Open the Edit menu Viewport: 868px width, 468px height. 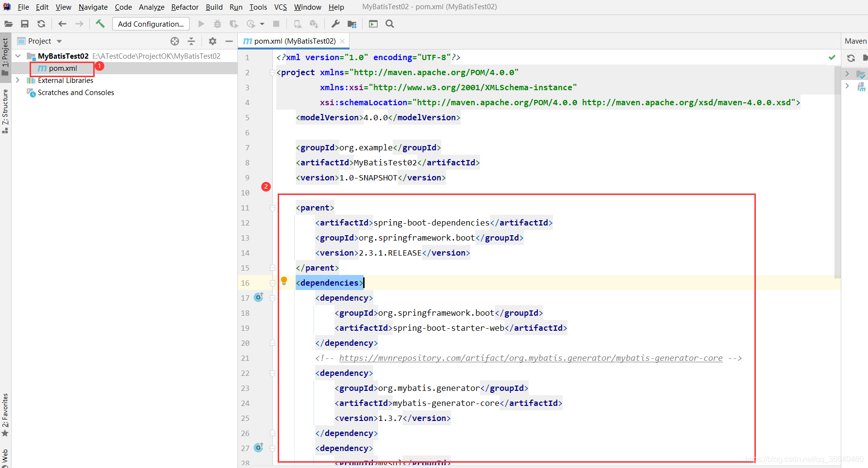(42, 7)
